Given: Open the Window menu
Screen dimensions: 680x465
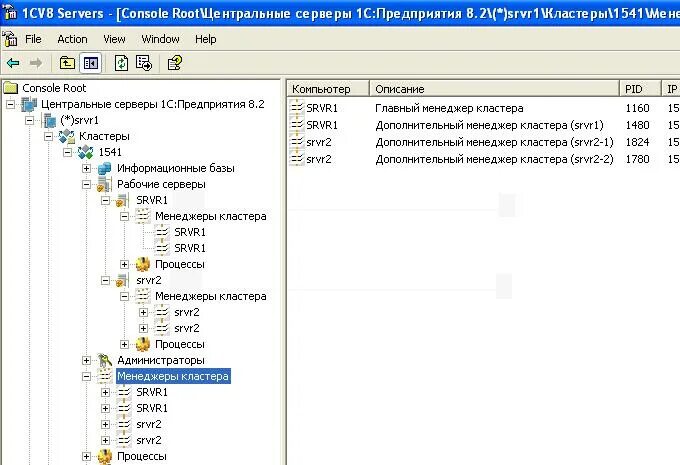Looking at the screenshot, I should (160, 39).
